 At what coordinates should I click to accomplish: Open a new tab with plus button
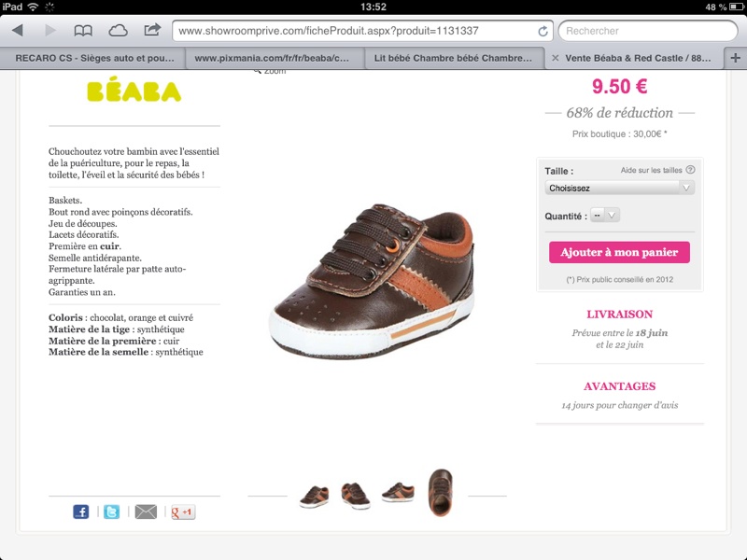pyautogui.click(x=735, y=58)
